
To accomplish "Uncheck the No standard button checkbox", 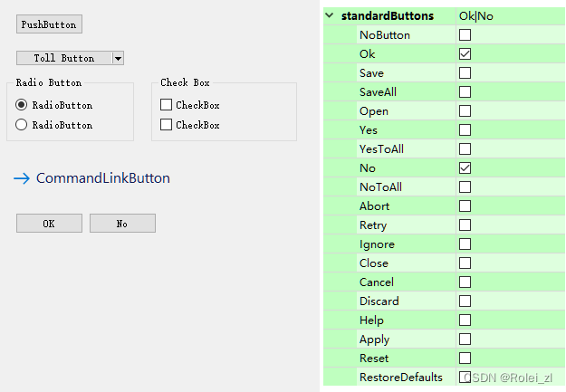I will (x=465, y=168).
